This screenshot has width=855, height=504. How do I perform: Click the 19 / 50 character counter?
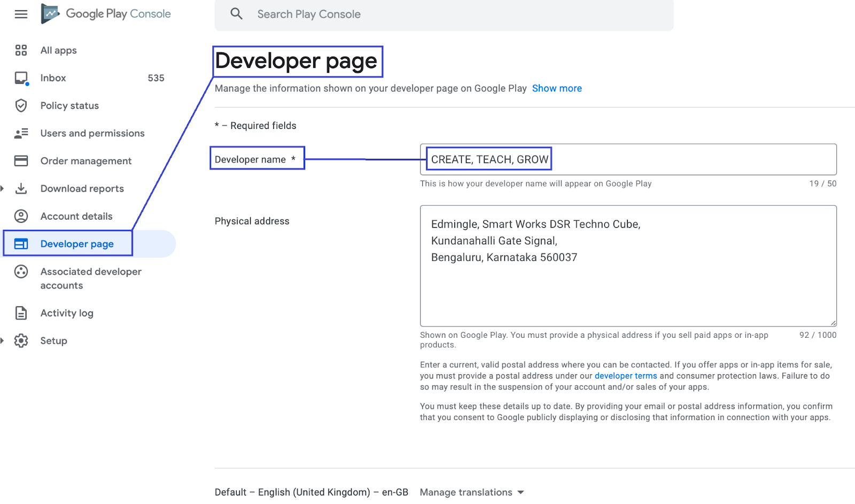(x=823, y=184)
